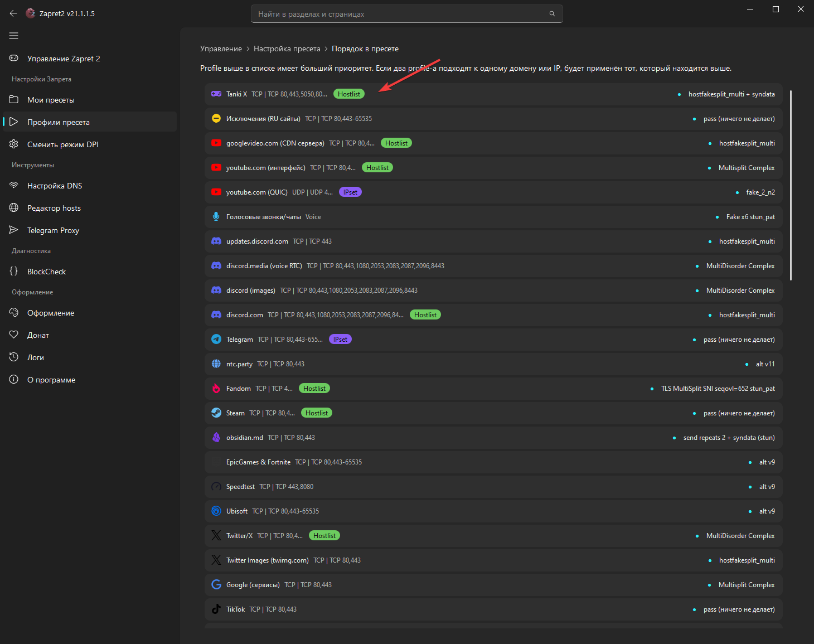Click the Fandom flame icon
Viewport: 814px width, 644px height.
216,389
